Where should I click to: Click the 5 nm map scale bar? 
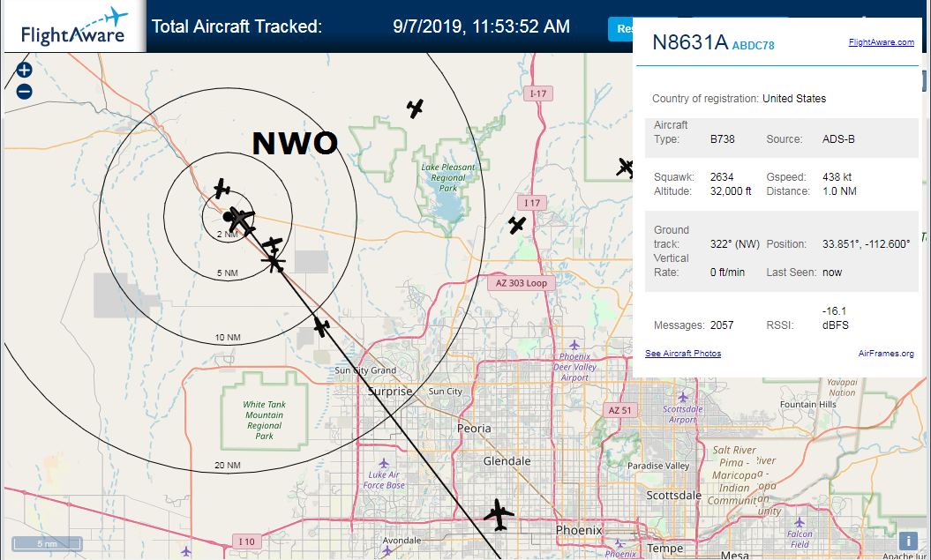tap(47, 543)
